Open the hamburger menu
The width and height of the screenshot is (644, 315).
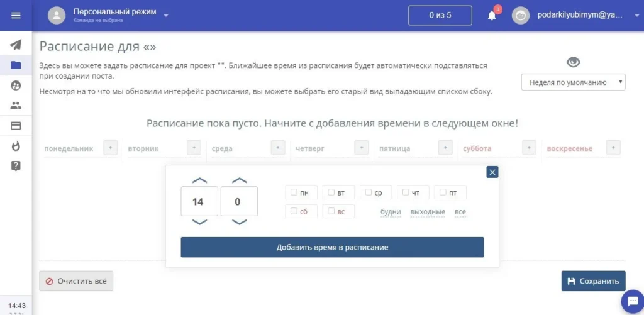coord(16,16)
